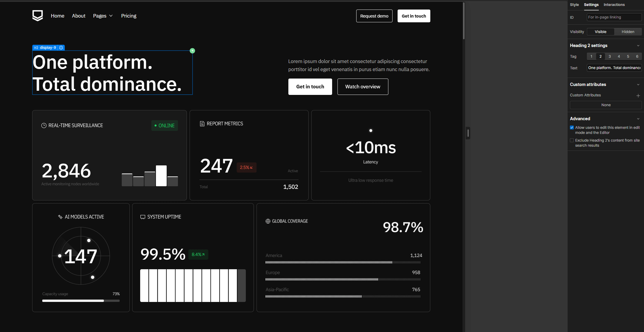
Task: Switch to the Style tab
Action: [x=574, y=5]
